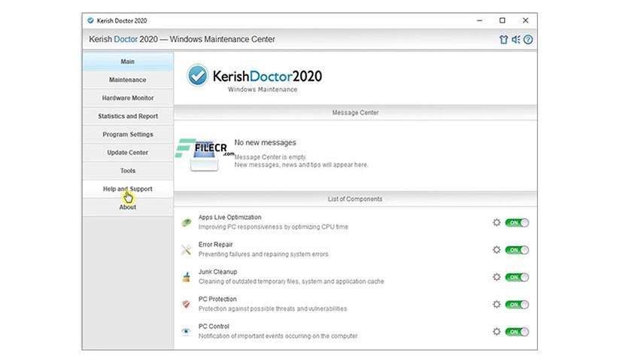Go to Hardware Monitor
Viewport: 629px width, 364px height.
click(x=128, y=98)
